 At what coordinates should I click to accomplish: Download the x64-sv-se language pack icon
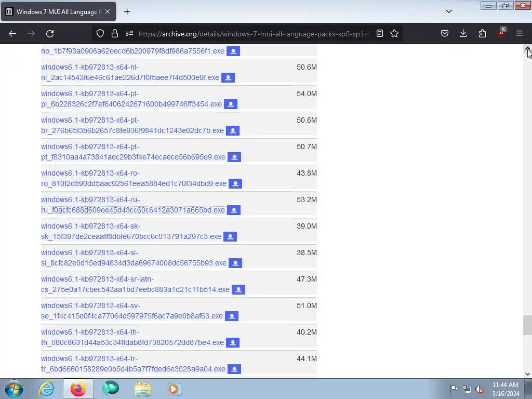click(x=232, y=316)
